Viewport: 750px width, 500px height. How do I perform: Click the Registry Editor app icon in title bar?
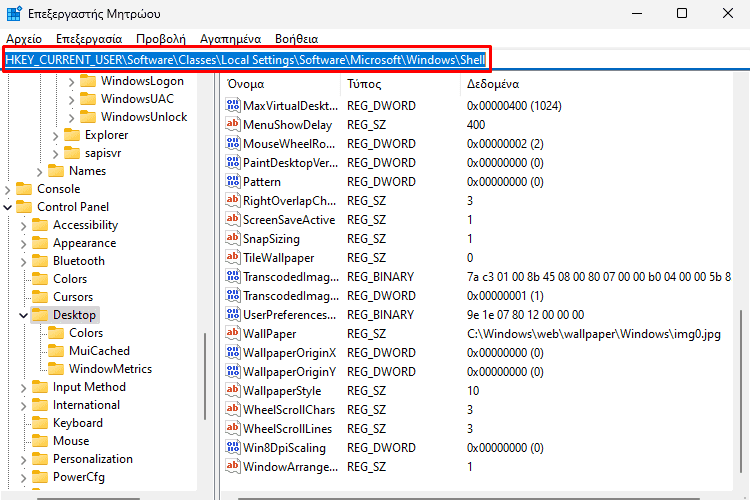tap(14, 13)
